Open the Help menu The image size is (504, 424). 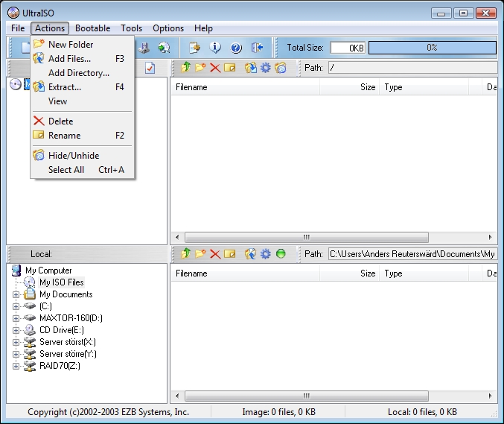(203, 28)
